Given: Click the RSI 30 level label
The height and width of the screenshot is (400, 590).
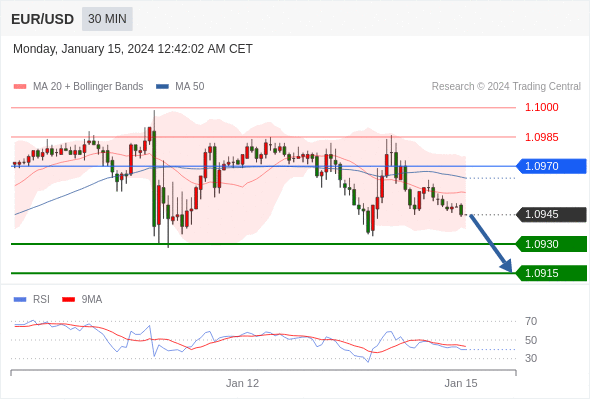Looking at the screenshot, I should pyautogui.click(x=531, y=358).
